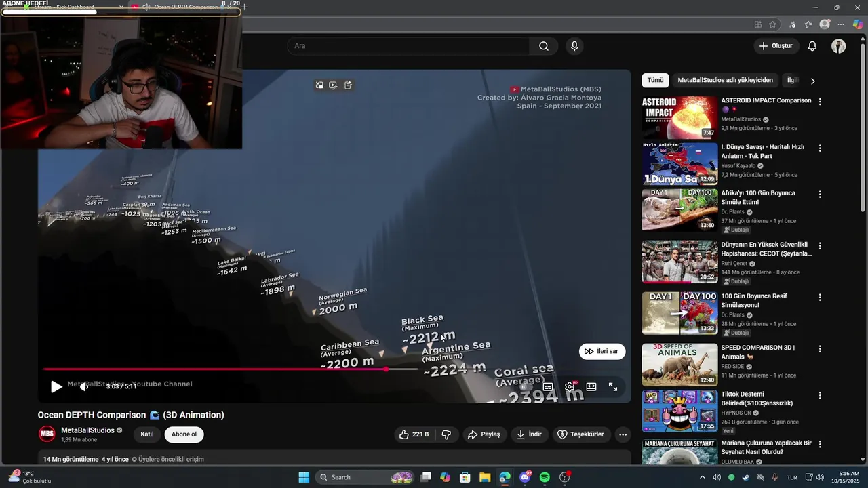Click the Abone ol button
This screenshot has height=488, width=868.
click(x=184, y=434)
